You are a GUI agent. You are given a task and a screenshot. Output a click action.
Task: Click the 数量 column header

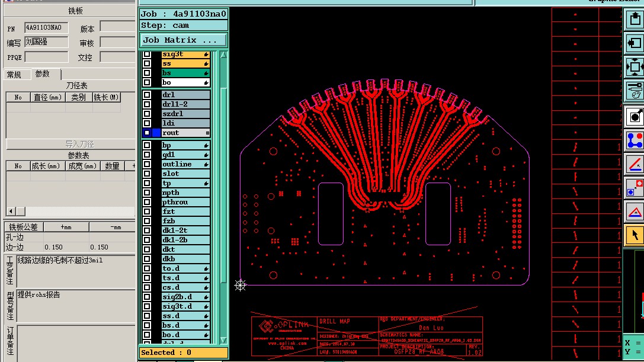[112, 166]
